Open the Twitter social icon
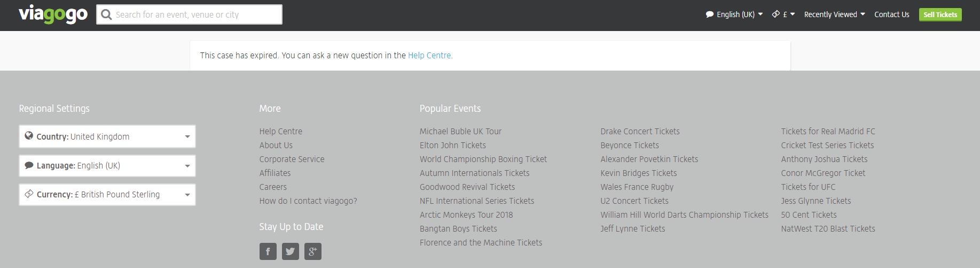Image resolution: width=980 pixels, height=268 pixels. [291, 251]
